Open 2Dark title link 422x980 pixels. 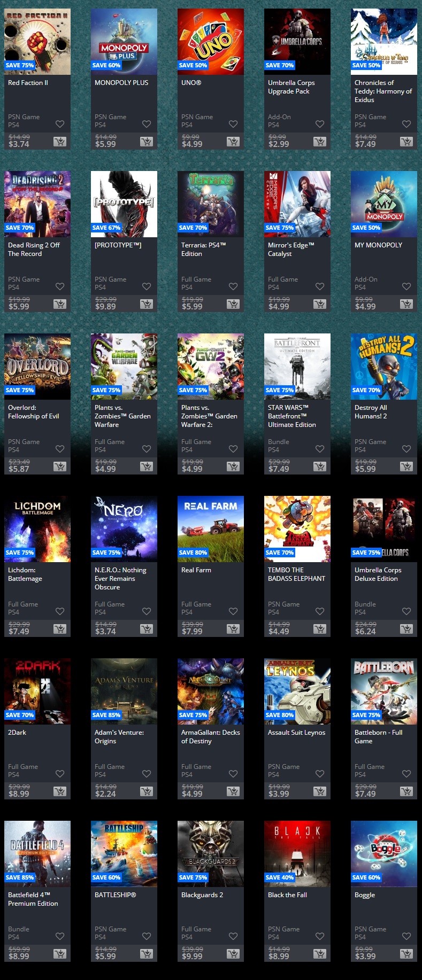coord(17,733)
